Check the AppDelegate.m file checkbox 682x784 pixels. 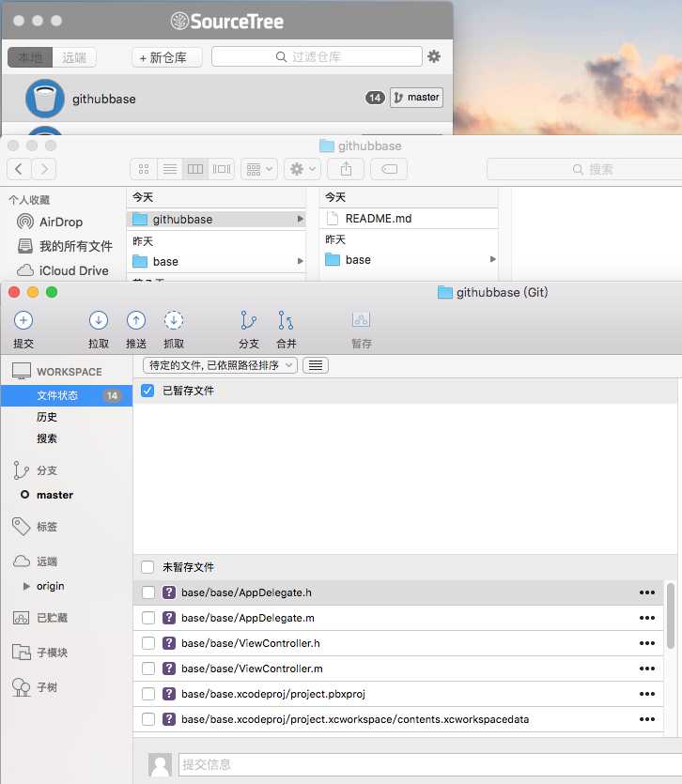click(x=148, y=618)
